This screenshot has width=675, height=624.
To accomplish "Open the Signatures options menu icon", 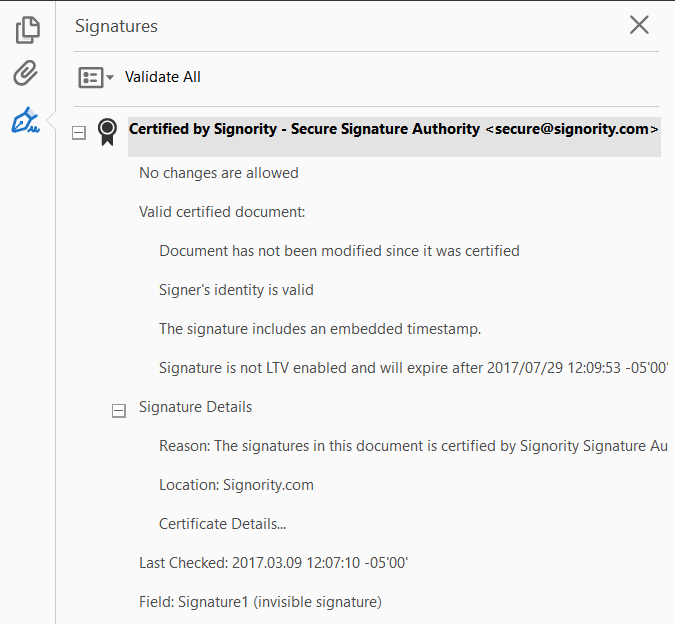I will point(96,77).
